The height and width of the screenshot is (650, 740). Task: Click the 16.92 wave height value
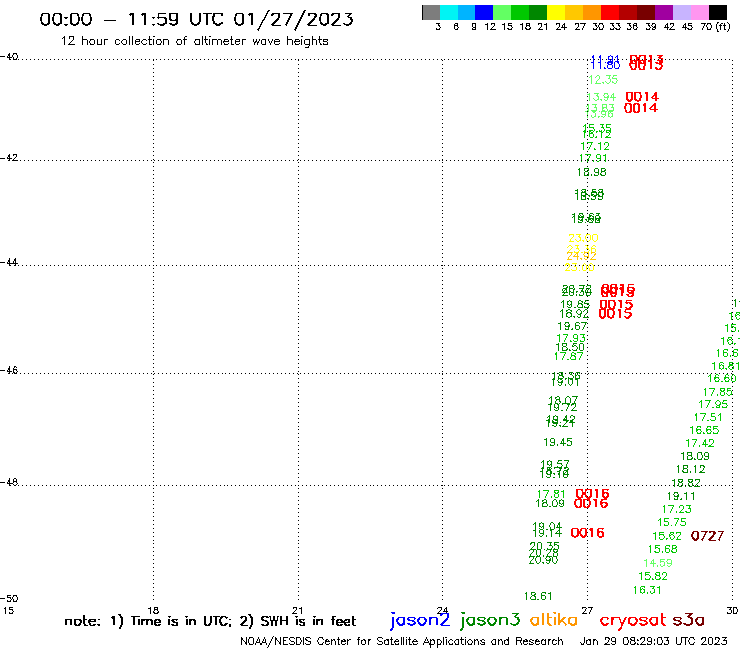click(574, 314)
